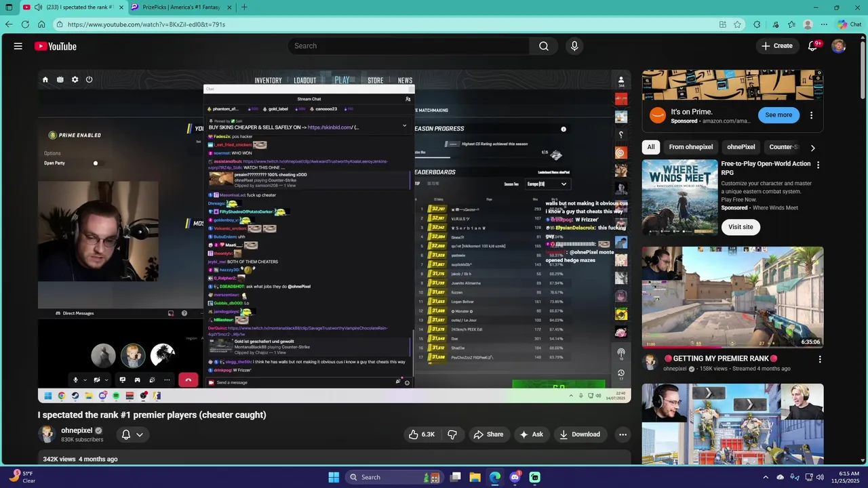This screenshot has height=488, width=868.
Task: Add this page to favorites star
Action: point(738,24)
